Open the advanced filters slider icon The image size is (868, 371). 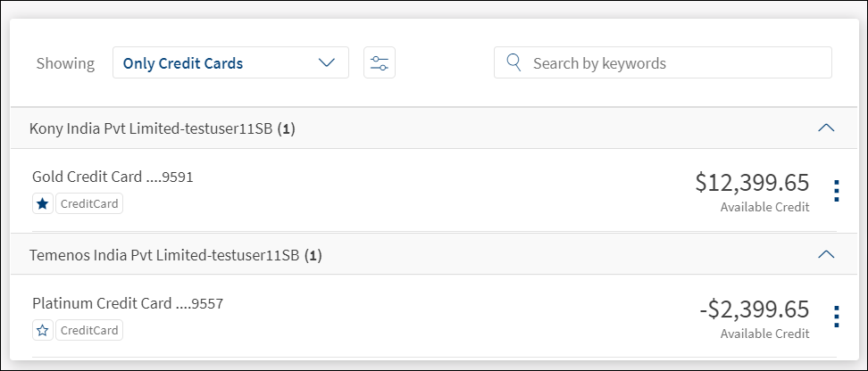pos(380,62)
